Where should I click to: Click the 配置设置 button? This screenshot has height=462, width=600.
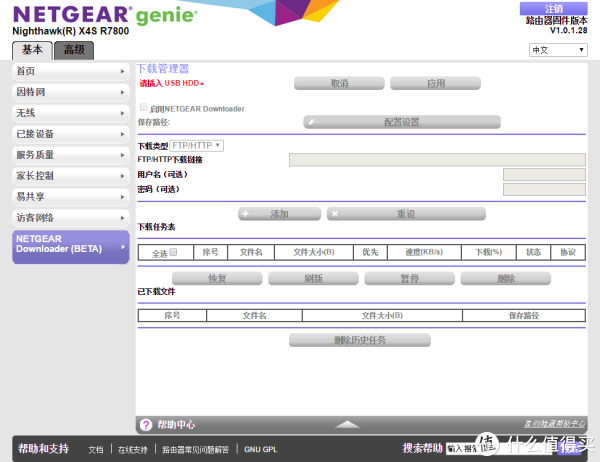[x=402, y=122]
